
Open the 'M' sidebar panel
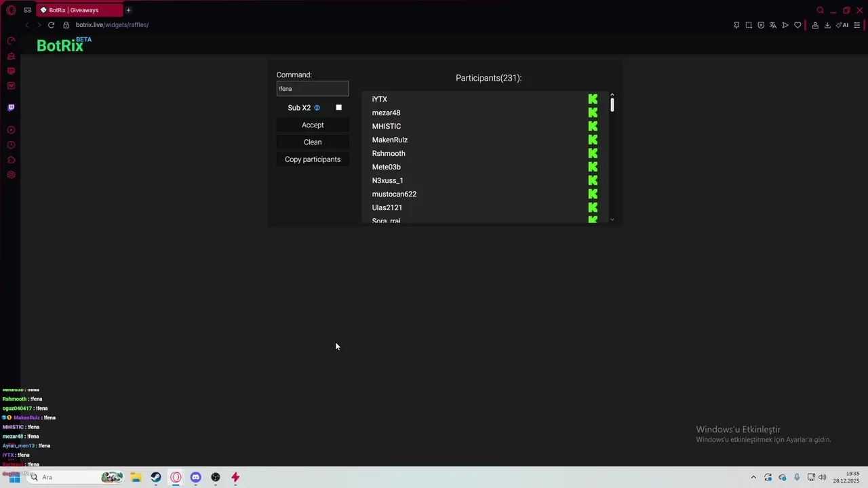click(11, 86)
